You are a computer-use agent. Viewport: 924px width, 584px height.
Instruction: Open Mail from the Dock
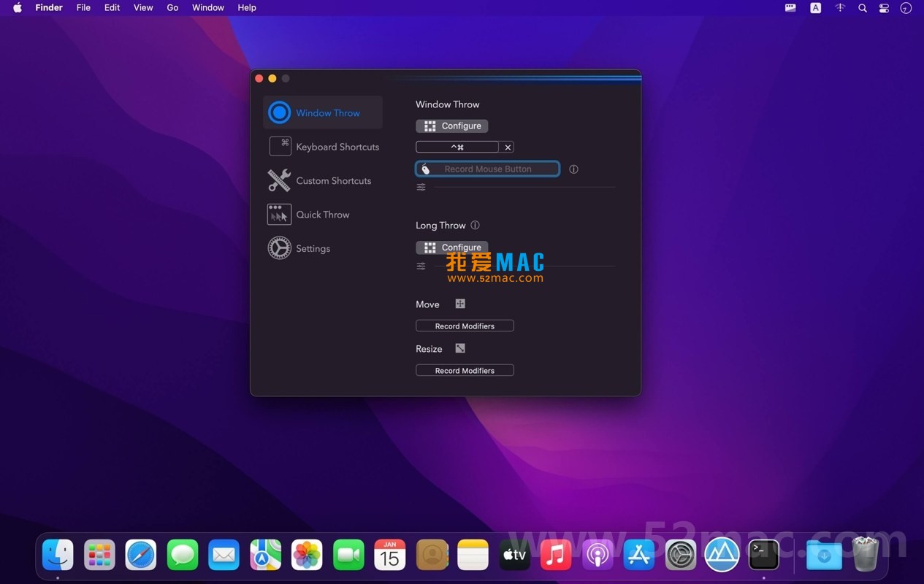(224, 556)
